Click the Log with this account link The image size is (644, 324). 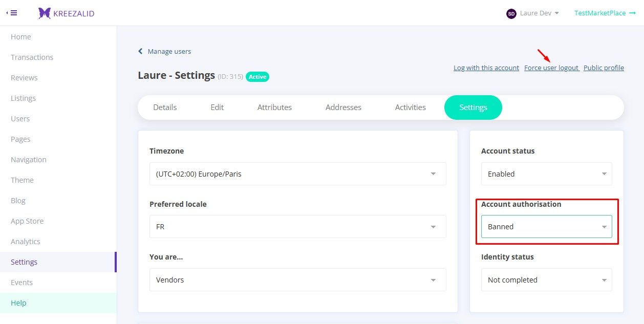(x=486, y=68)
